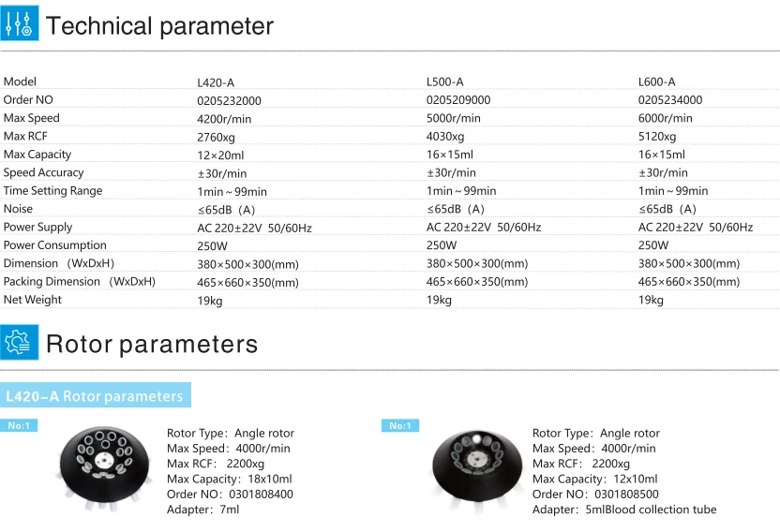Click order number 0205209000
This screenshot has height=532, width=780.
[x=458, y=100]
